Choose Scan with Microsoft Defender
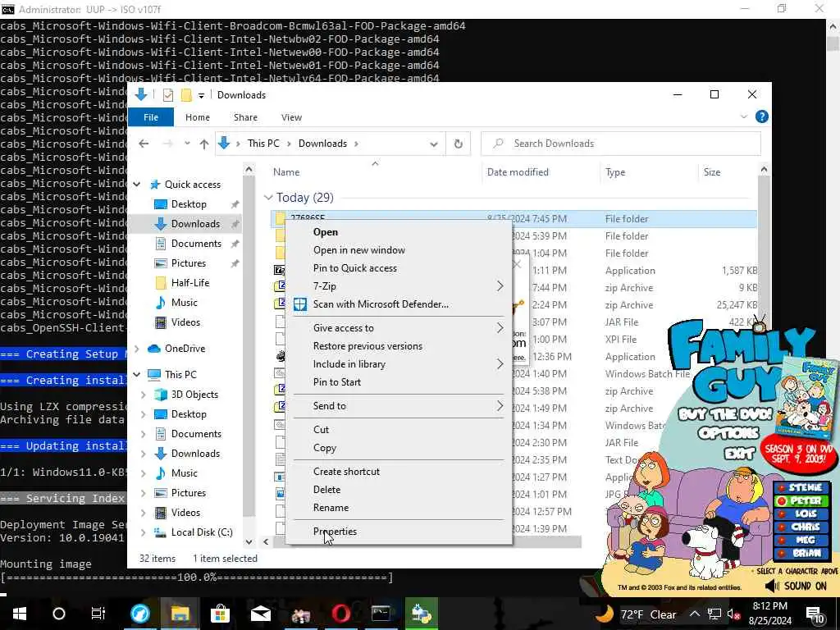 point(399,304)
